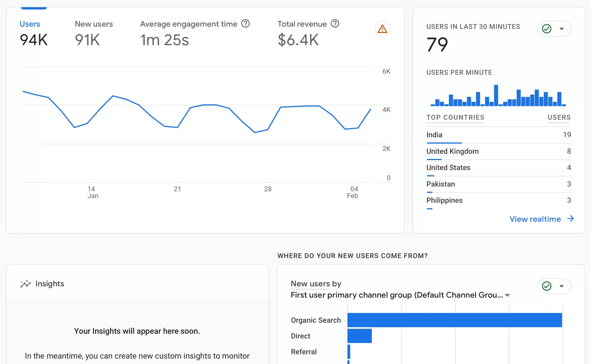Click help icon beside Average engagement time

coord(245,24)
